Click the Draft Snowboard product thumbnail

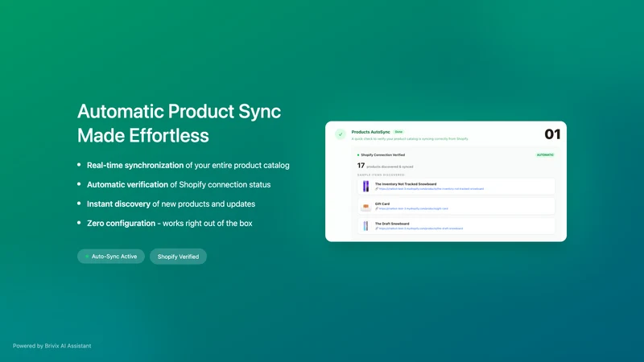365,226
